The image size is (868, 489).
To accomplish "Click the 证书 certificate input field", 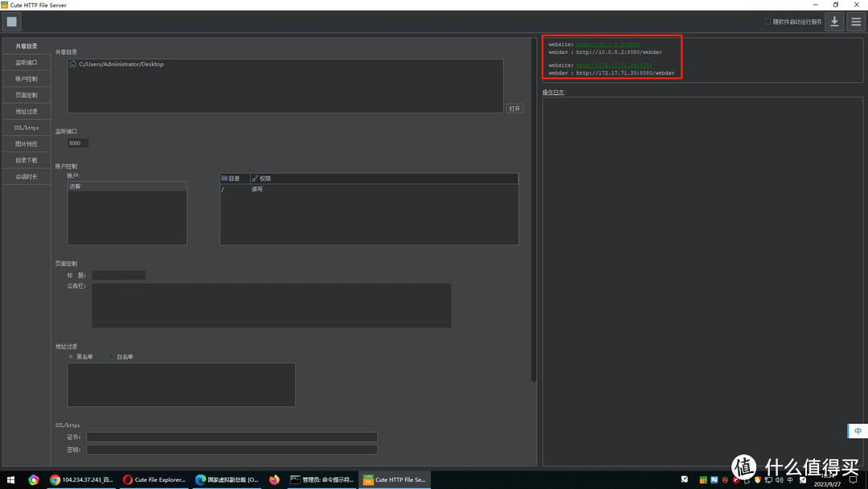I will point(232,437).
